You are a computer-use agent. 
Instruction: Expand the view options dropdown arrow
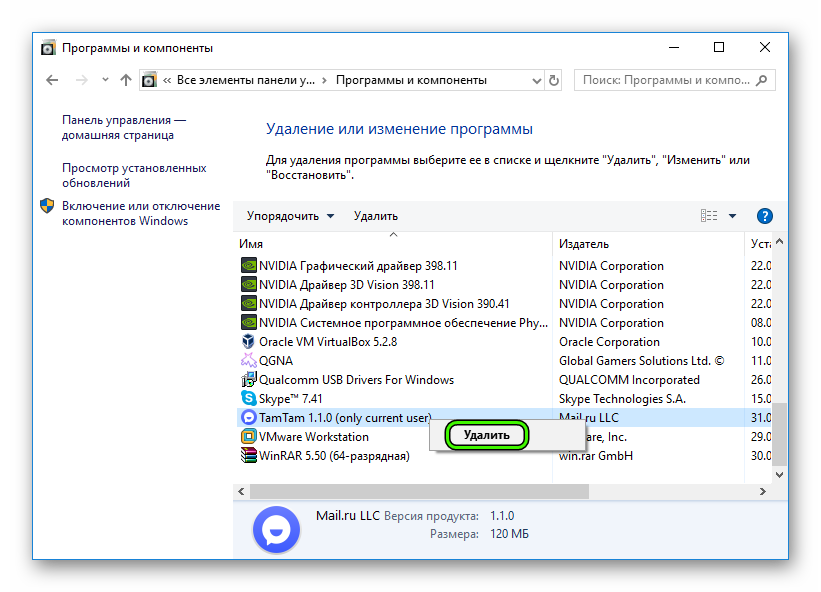click(x=733, y=216)
